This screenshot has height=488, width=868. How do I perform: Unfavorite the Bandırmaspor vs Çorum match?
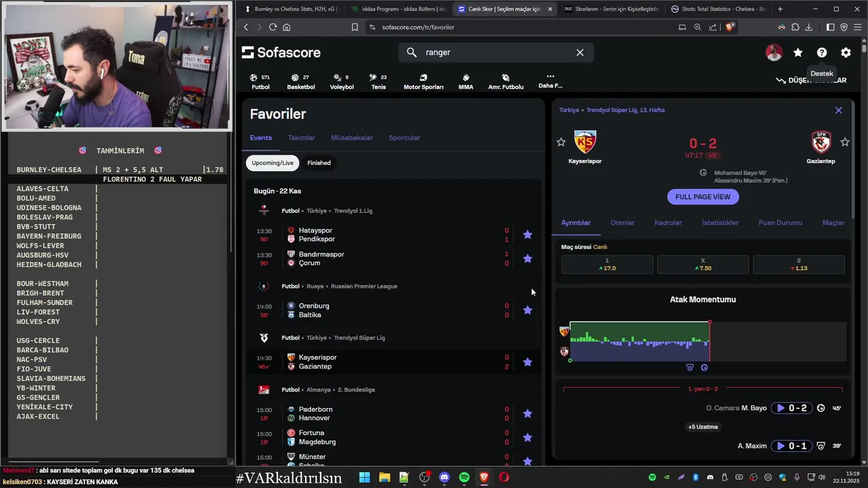pyautogui.click(x=528, y=258)
